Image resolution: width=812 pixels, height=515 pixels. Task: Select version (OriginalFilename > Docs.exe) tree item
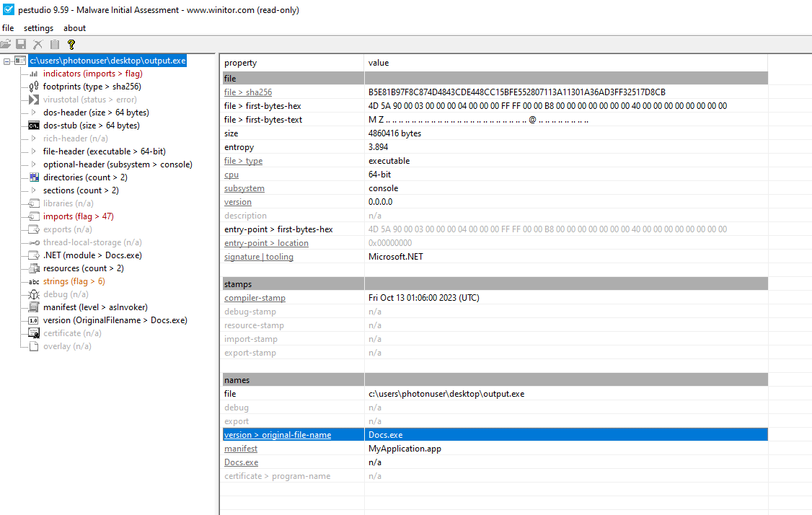tap(115, 320)
